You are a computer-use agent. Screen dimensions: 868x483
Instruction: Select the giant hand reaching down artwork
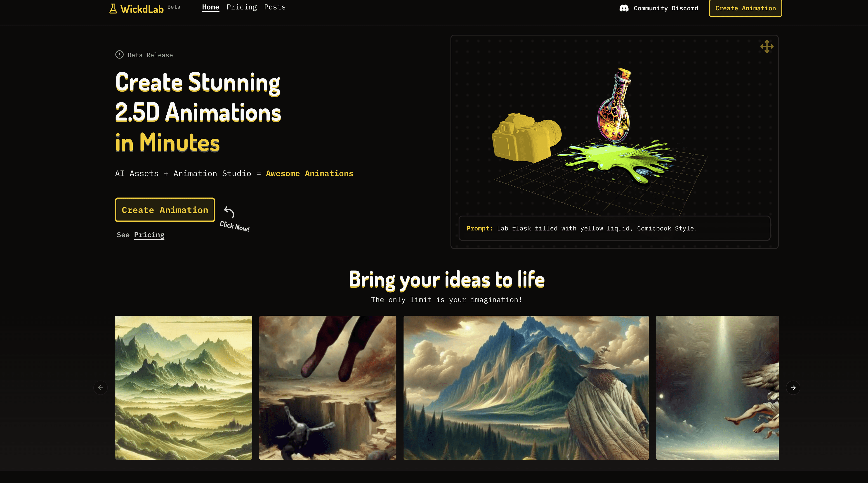click(x=328, y=388)
